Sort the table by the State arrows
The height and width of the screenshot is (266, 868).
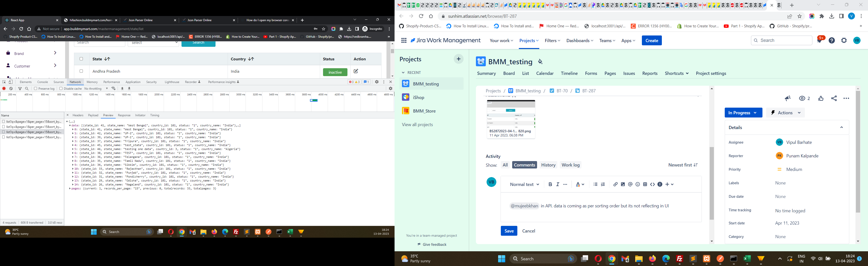point(107,59)
